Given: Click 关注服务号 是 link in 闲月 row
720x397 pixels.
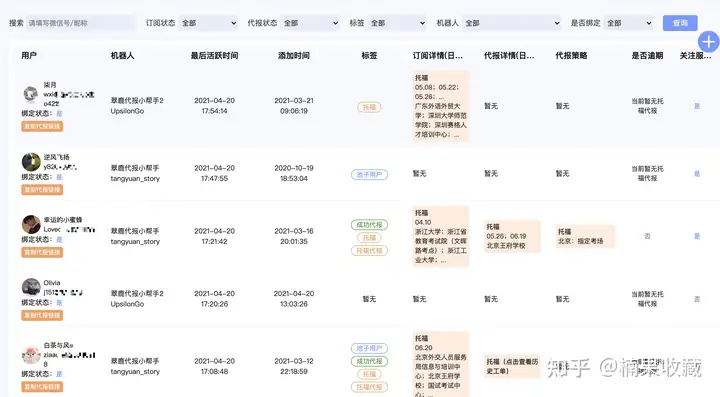Looking at the screenshot, I should pyautogui.click(x=697, y=106).
